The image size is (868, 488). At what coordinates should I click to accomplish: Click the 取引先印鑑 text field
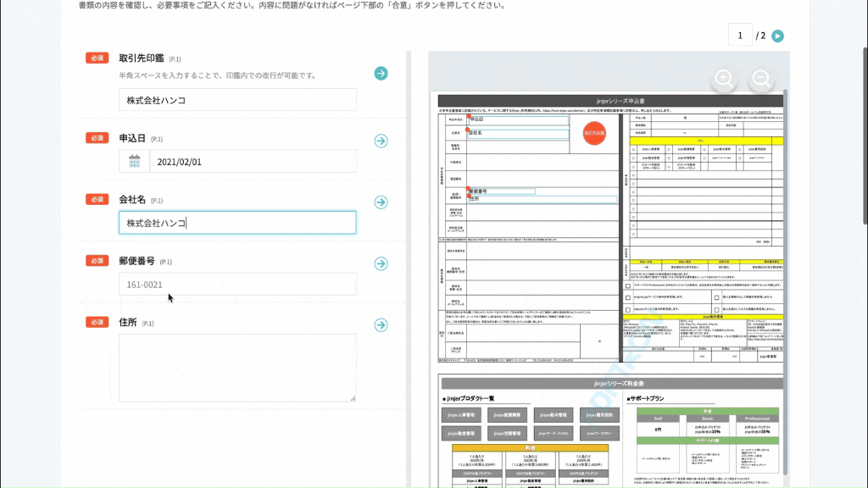(237, 100)
